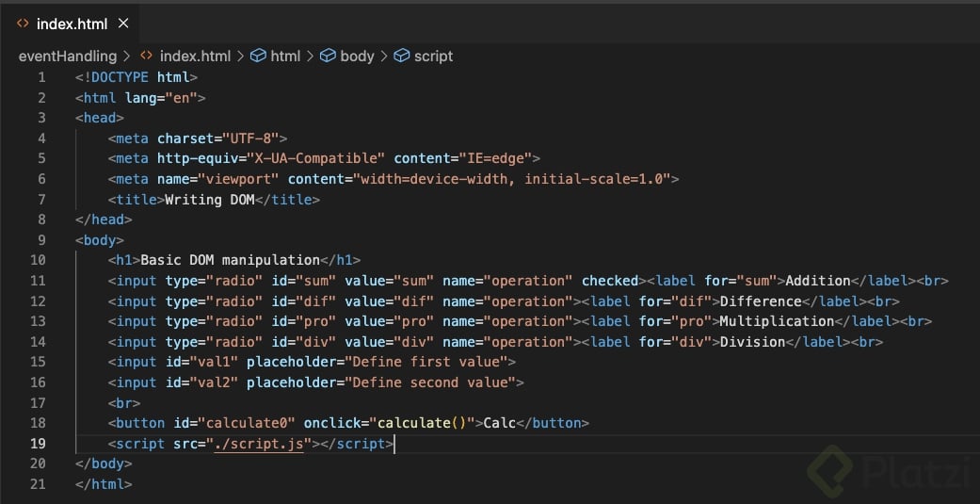Viewport: 980px width, 504px height.
Task: Click the closing head tag
Action: (104, 219)
